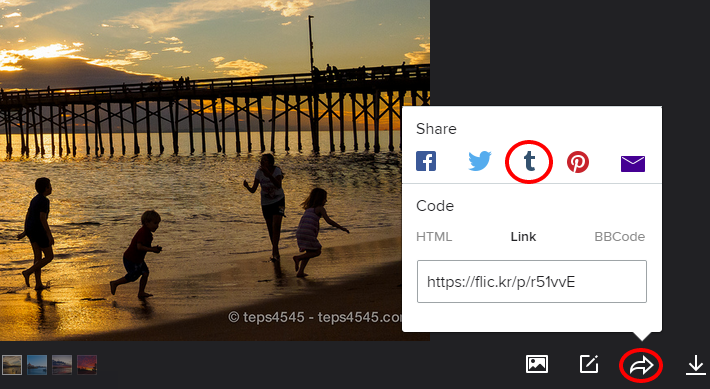This screenshot has width=710, height=389.
Task: Switch to the HTML code tab
Action: pos(434,237)
